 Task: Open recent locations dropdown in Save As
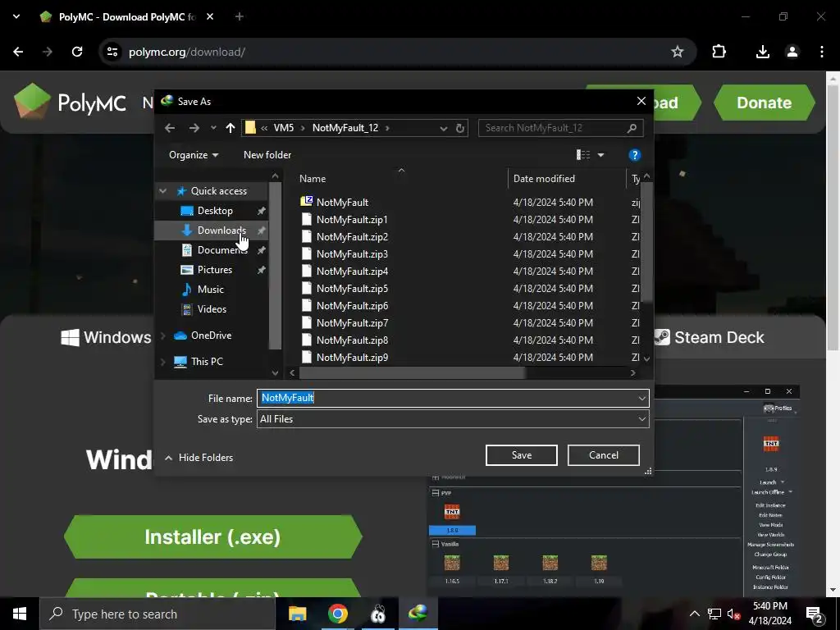[x=213, y=128]
